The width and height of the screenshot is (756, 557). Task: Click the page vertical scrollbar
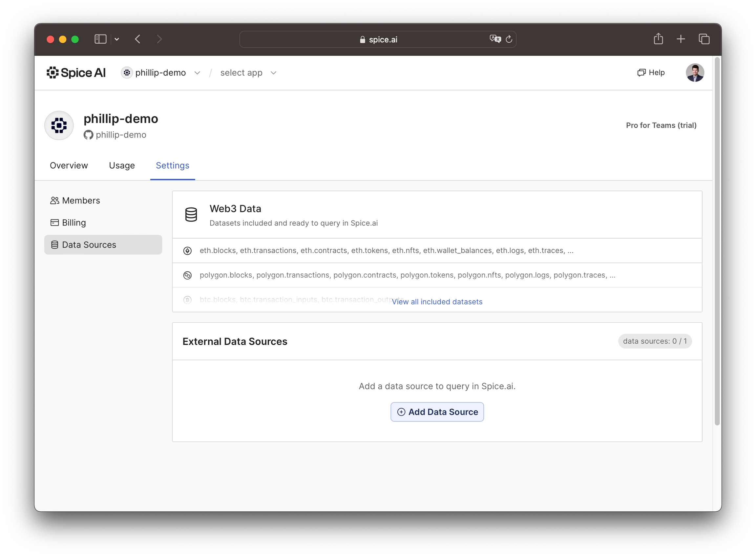coord(717,242)
